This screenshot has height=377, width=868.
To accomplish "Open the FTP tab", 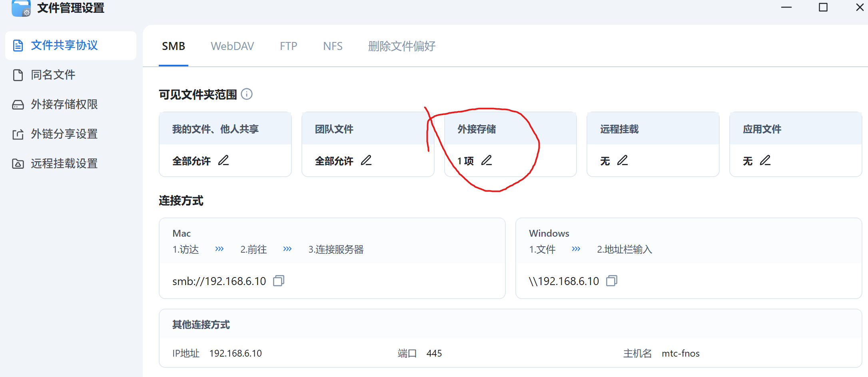I will pyautogui.click(x=288, y=46).
